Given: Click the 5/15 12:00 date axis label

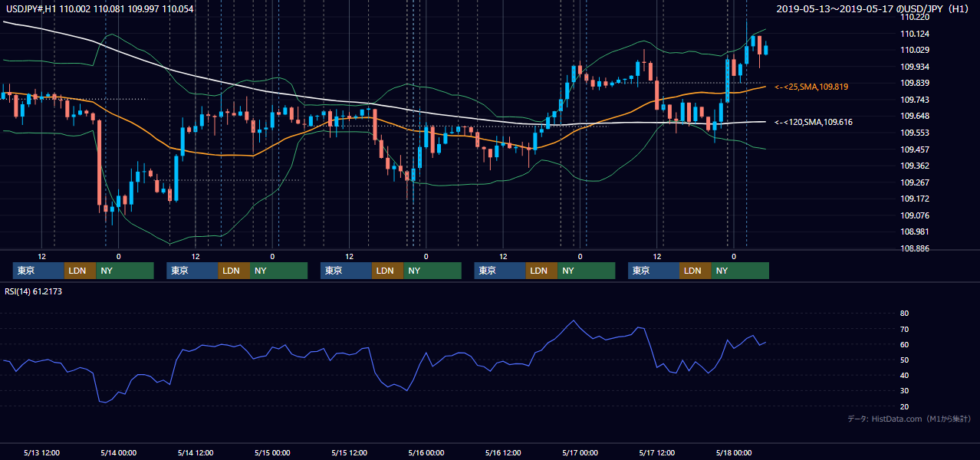Looking at the screenshot, I should coord(350,452).
